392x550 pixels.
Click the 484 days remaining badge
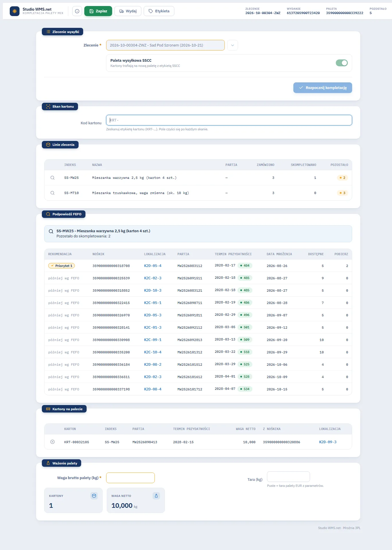point(245,266)
